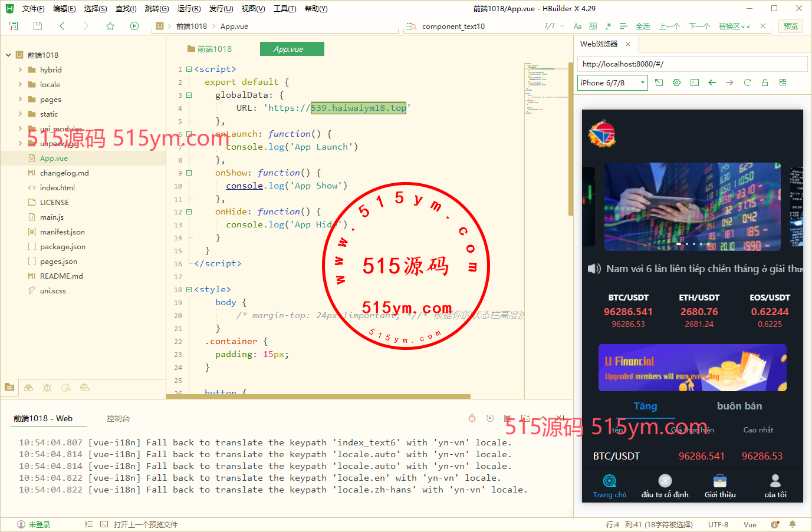Image resolution: width=812 pixels, height=532 pixels.
Task: Open devtools console icon in browser panel
Action: coord(695,82)
